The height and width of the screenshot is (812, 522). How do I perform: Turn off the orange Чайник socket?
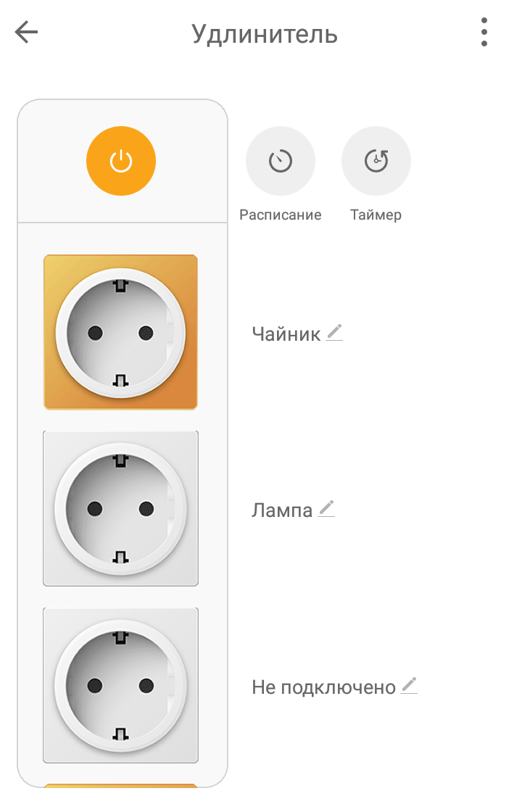pos(120,332)
